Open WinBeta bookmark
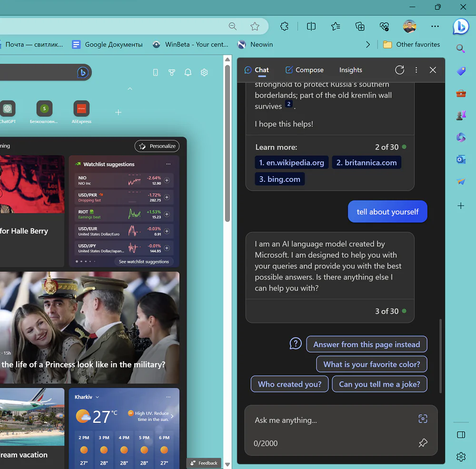This screenshot has width=476, height=469. pyautogui.click(x=190, y=45)
